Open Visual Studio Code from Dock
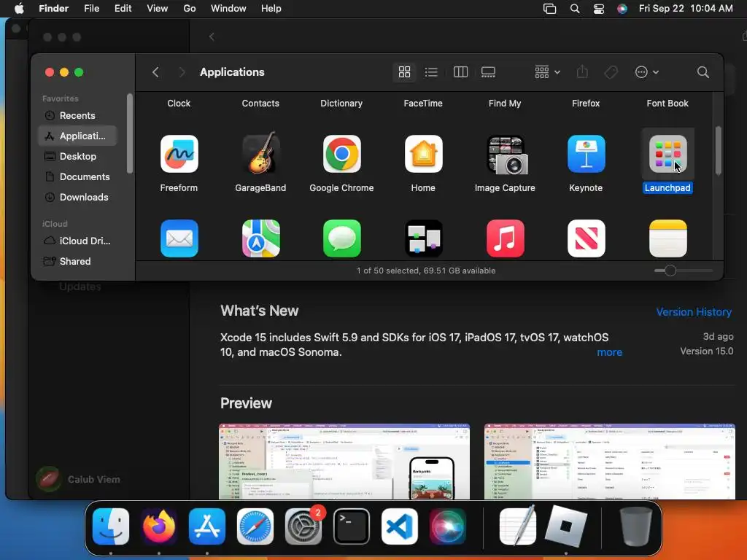This screenshot has height=560, width=747. pos(399,526)
